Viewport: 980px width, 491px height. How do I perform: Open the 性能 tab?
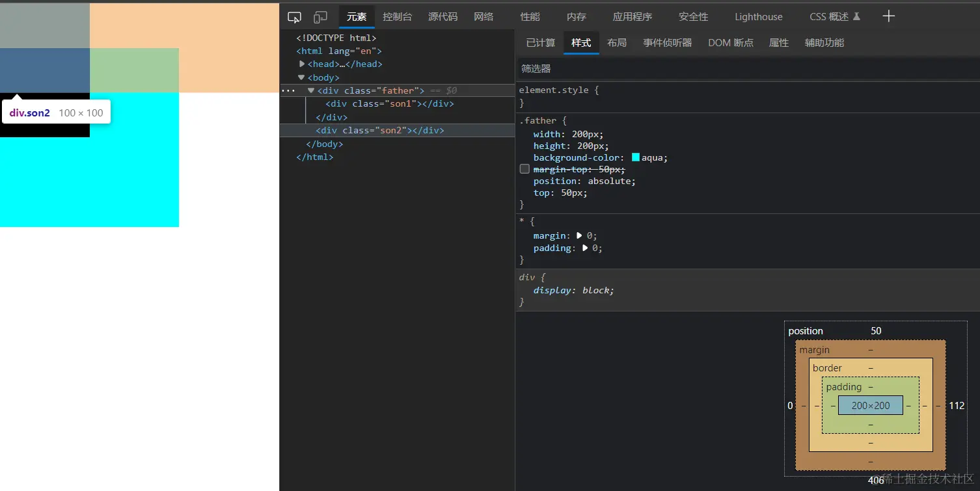[530, 17]
